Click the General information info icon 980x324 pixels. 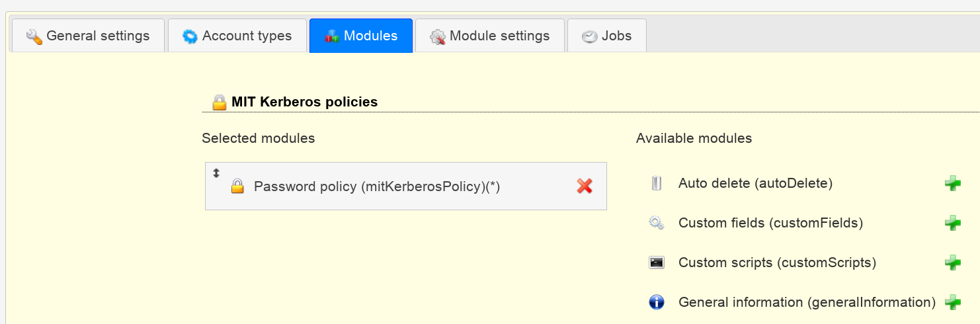pyautogui.click(x=656, y=302)
